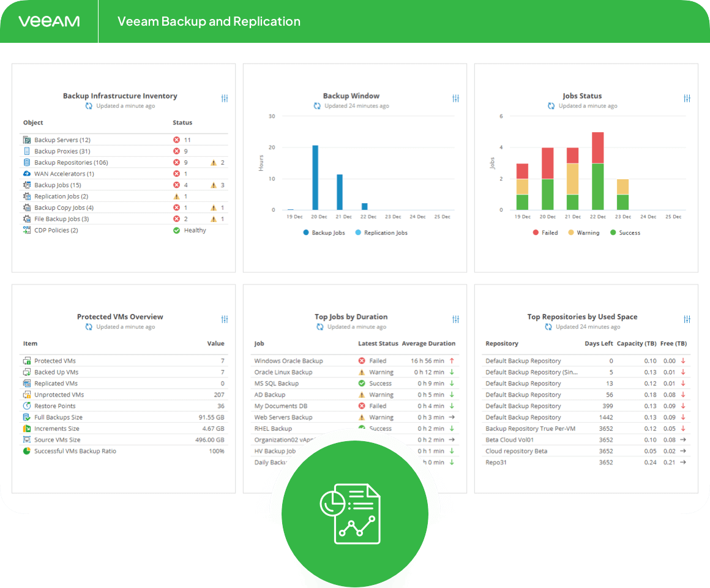Viewport: 710px width, 588px height.
Task: Click Failed icon for Windows Oracle Backup
Action: tap(362, 361)
